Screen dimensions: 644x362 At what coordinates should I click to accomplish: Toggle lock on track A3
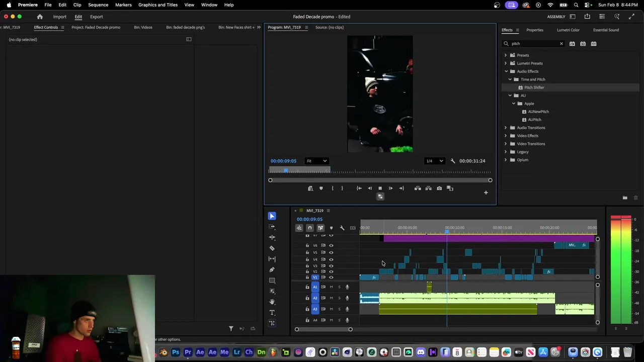point(307,309)
